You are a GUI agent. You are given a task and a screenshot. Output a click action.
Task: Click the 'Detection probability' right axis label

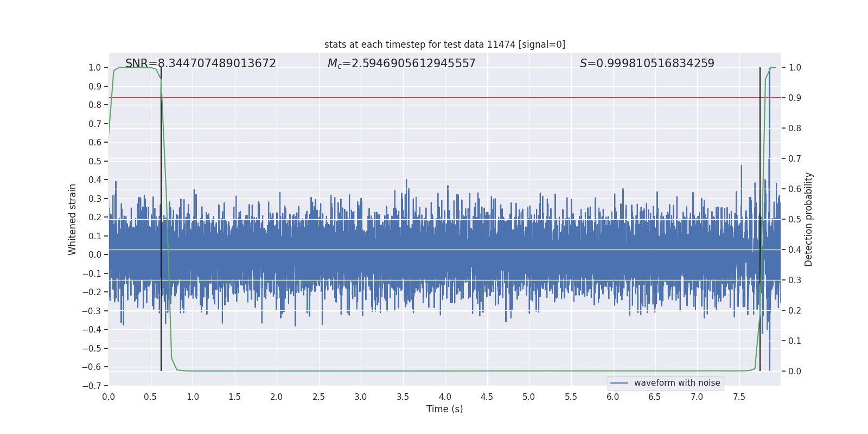808,219
